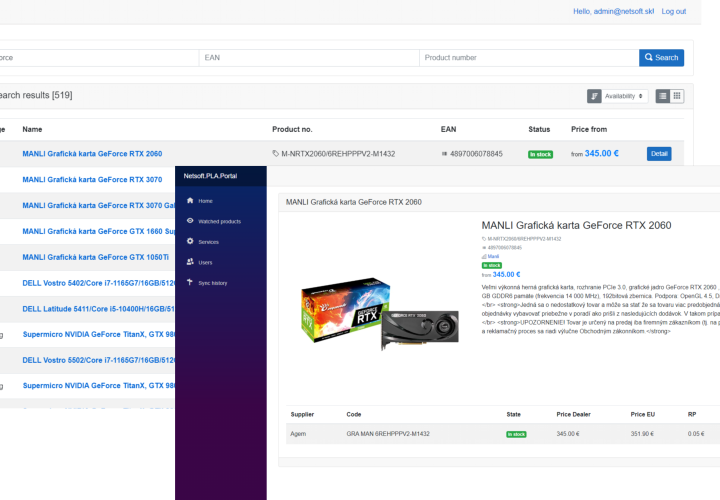
Task: Click the Product no. column header
Action: tap(292, 129)
